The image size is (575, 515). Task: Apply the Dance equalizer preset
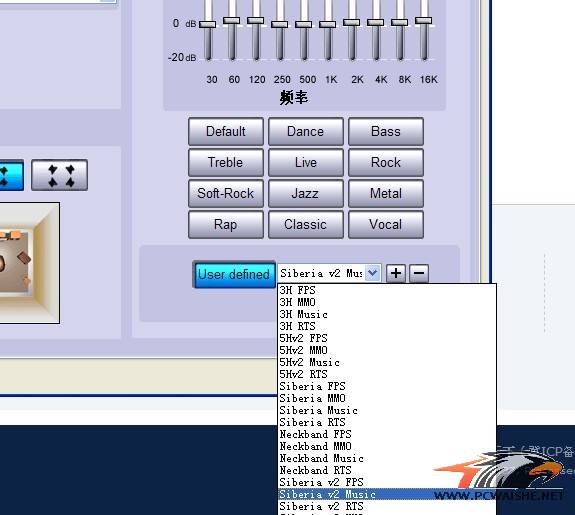click(x=305, y=132)
